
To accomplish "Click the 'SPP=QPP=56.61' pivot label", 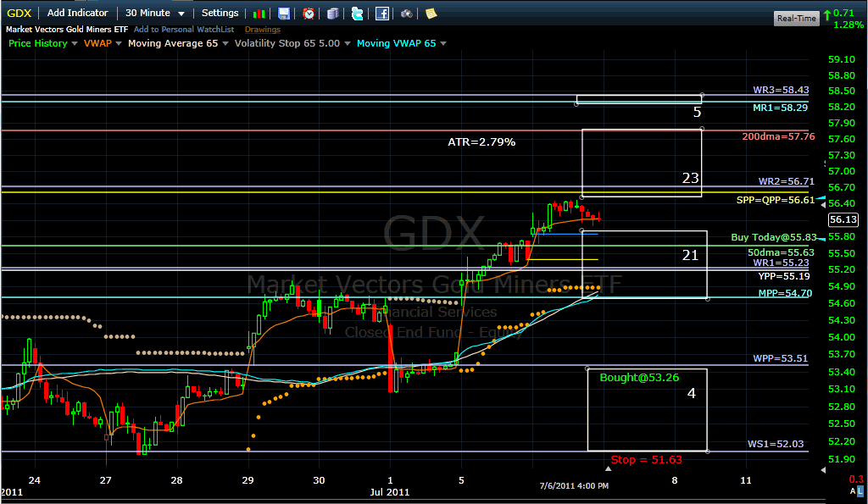I will 775,200.
